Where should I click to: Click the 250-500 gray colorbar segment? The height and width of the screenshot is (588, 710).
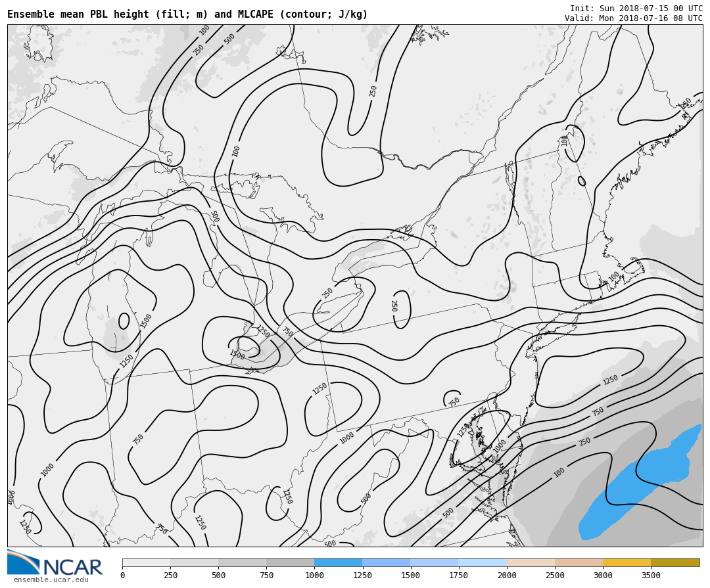point(194,562)
